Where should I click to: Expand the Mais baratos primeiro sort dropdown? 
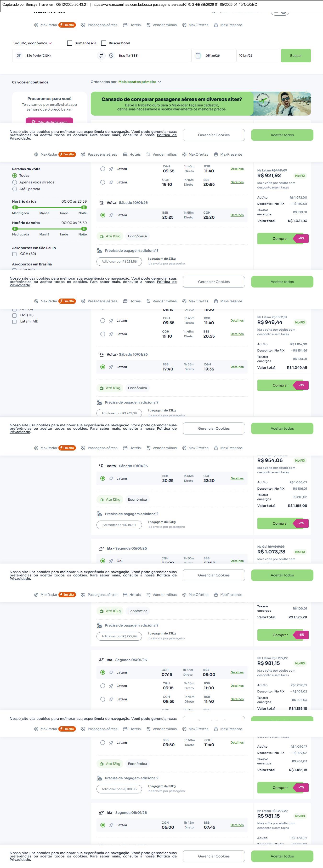[139, 82]
